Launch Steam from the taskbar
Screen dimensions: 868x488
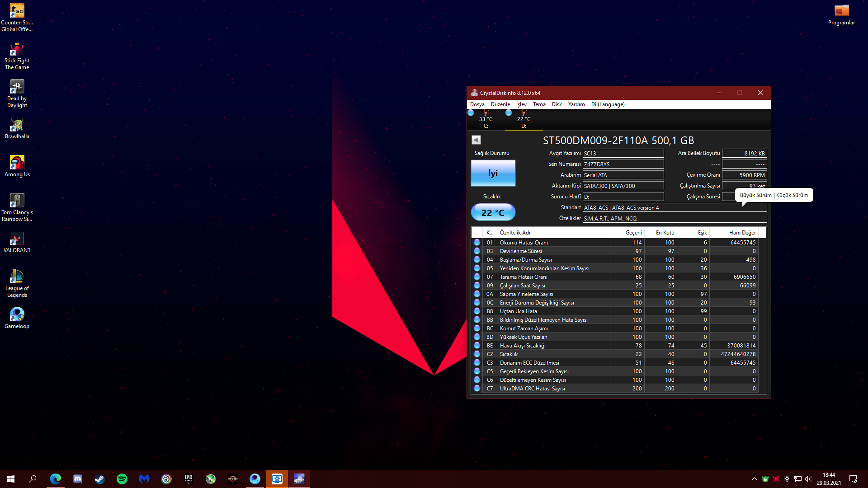[x=100, y=479]
